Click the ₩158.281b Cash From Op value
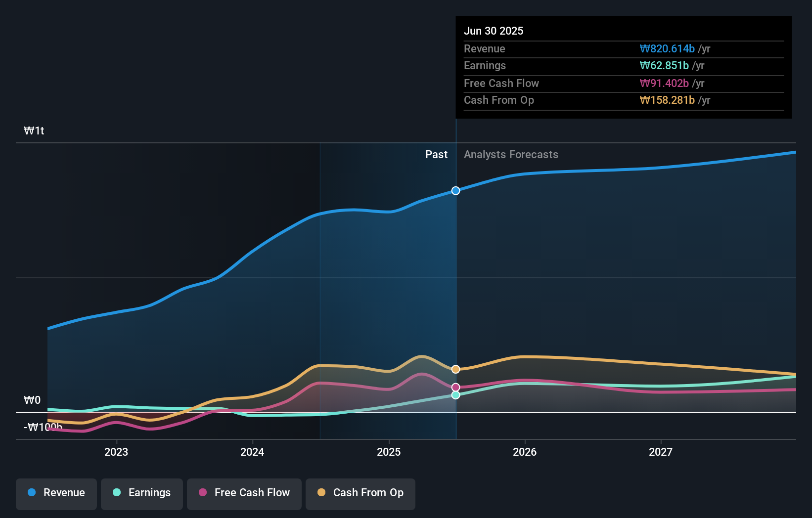The height and width of the screenshot is (518, 812). (x=675, y=100)
